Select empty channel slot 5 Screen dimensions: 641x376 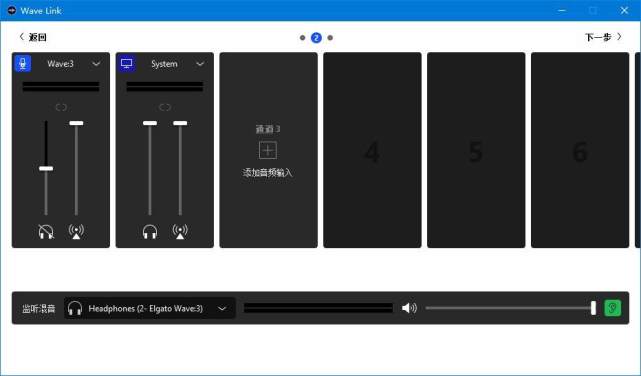(476, 150)
